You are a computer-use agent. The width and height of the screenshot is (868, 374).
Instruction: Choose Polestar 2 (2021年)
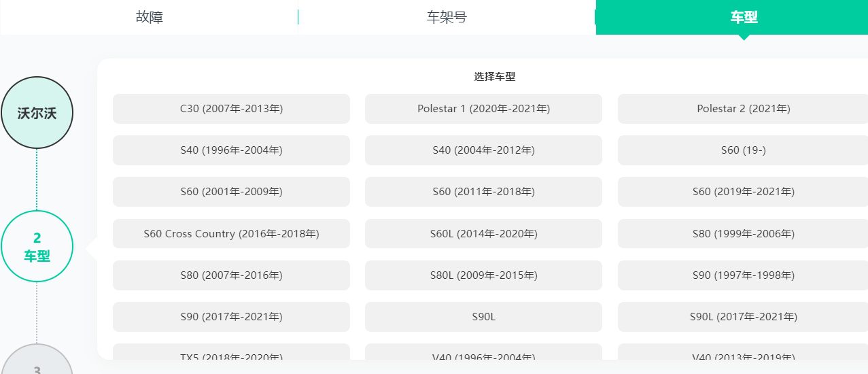743,109
